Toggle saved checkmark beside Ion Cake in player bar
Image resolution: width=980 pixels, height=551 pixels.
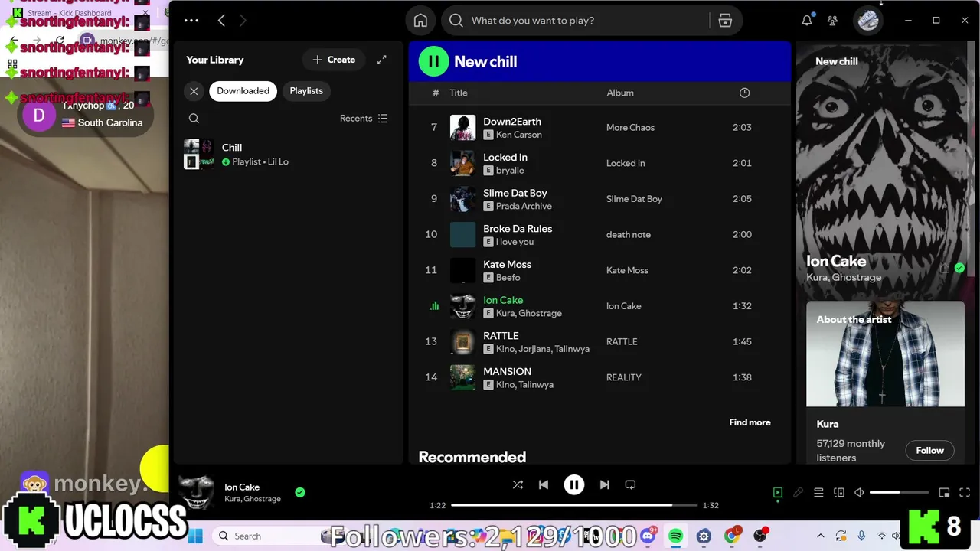click(300, 492)
